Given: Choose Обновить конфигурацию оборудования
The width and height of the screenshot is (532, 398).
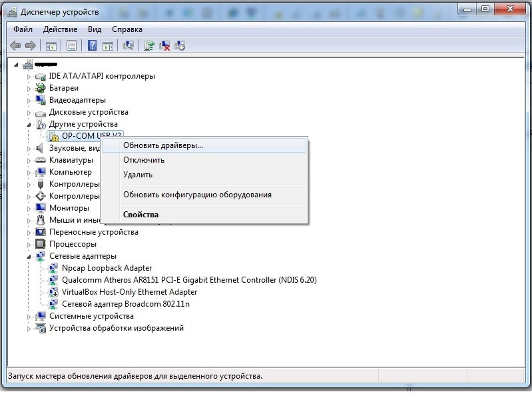Looking at the screenshot, I should coord(204,195).
